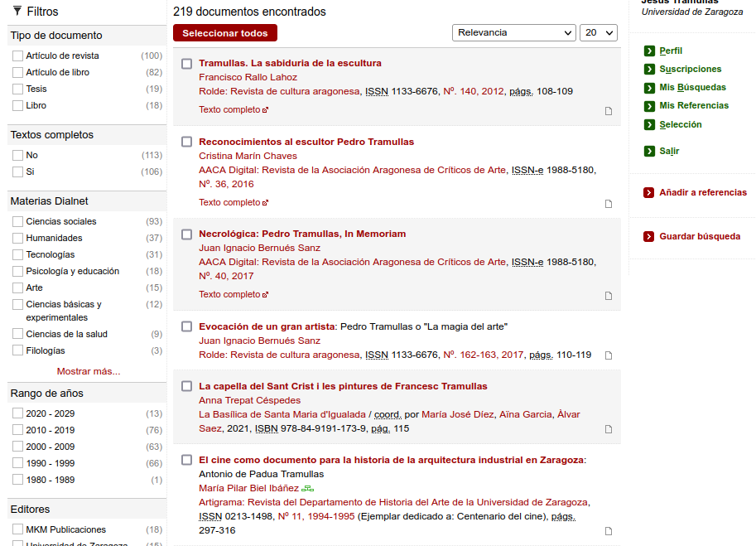The width and height of the screenshot is (756, 546).
Task: Open 'Texto completo' for 'Reconocimientos al escultor Pedro Tramullas'
Action: [x=229, y=203]
